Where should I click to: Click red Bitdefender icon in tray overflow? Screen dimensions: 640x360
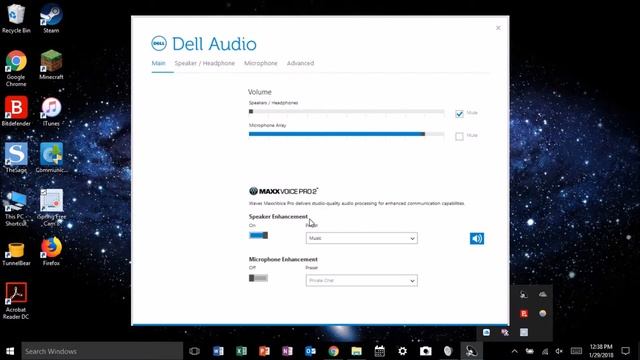pos(524,313)
